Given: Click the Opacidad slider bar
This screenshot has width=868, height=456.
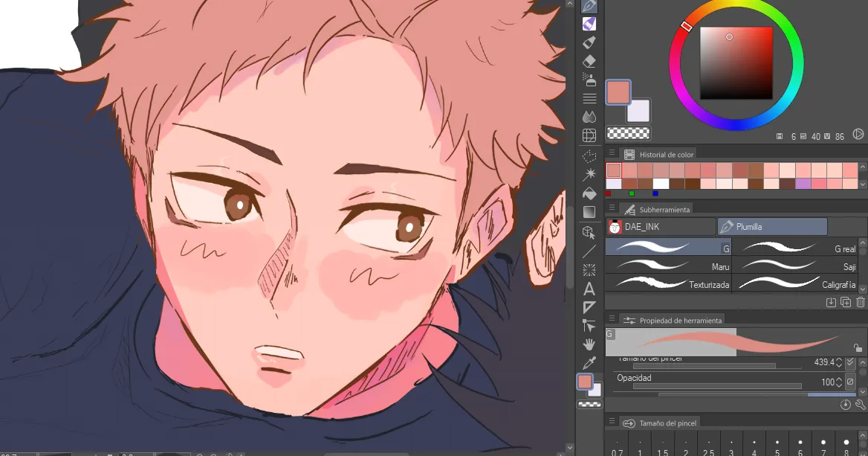Looking at the screenshot, I should [717, 386].
